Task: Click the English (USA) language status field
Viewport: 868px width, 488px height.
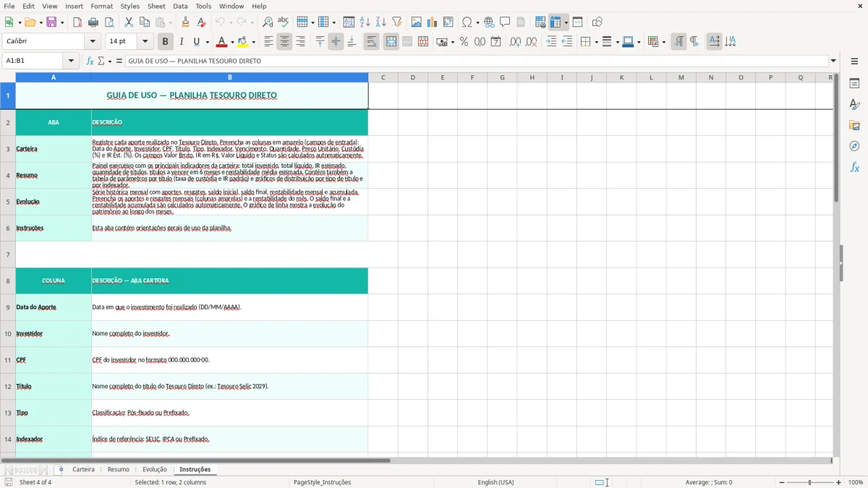Action: click(496, 482)
